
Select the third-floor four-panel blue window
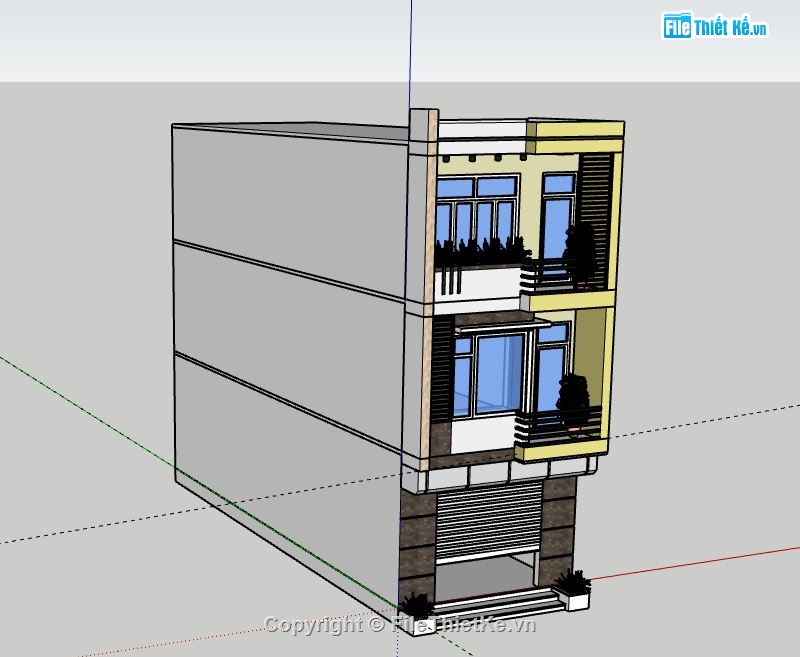(477, 214)
